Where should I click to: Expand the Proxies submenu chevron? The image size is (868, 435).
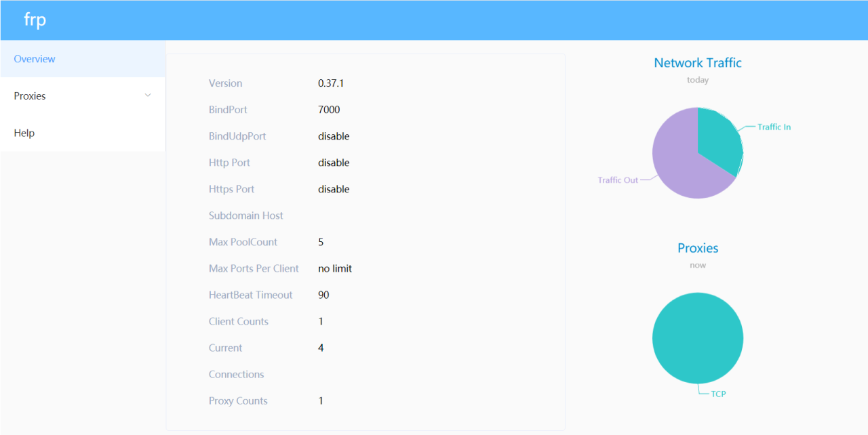[148, 96]
